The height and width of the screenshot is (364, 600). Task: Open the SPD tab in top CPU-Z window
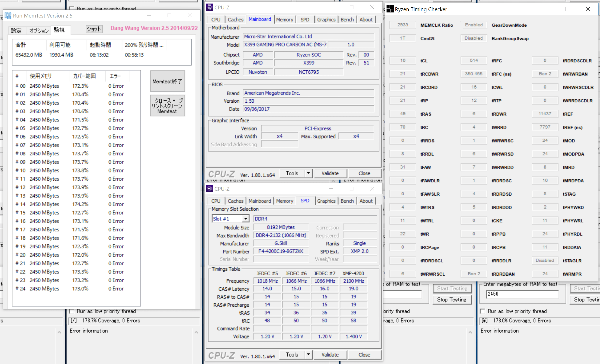305,20
